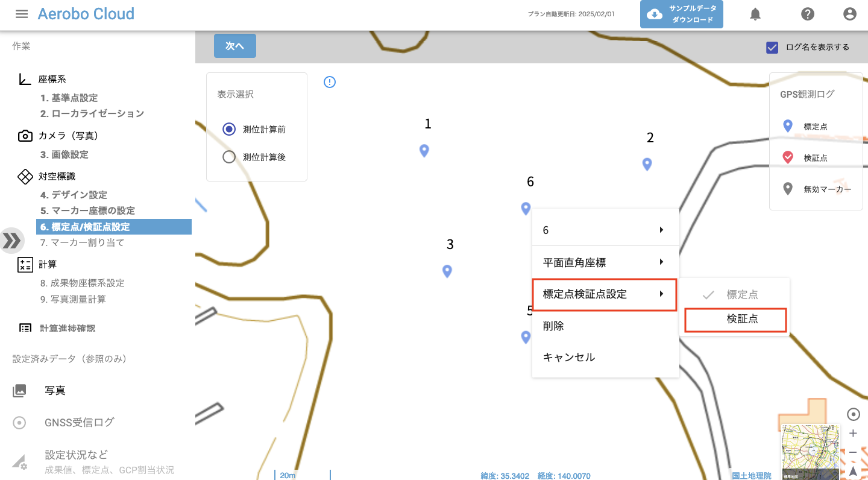Image resolution: width=868 pixels, height=480 pixels.
Task: Center map on current location
Action: coord(853,414)
